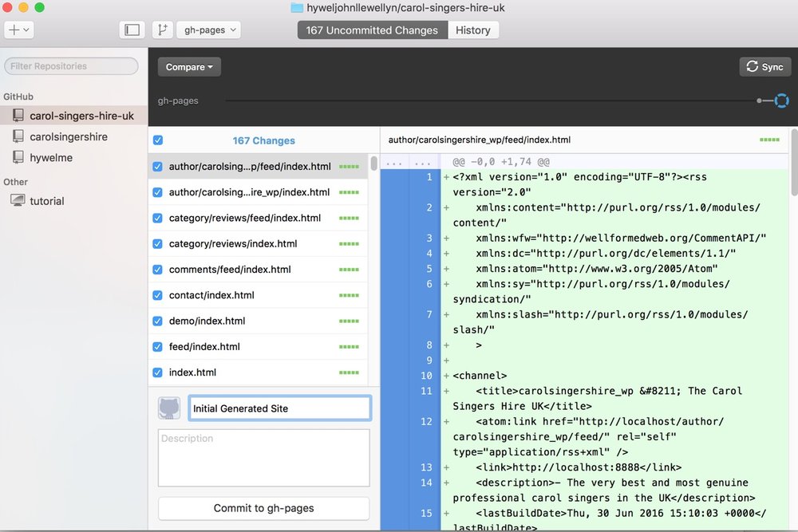Open the gh-pages branch dropdown
Screen dimensions: 798x532
pos(208,30)
